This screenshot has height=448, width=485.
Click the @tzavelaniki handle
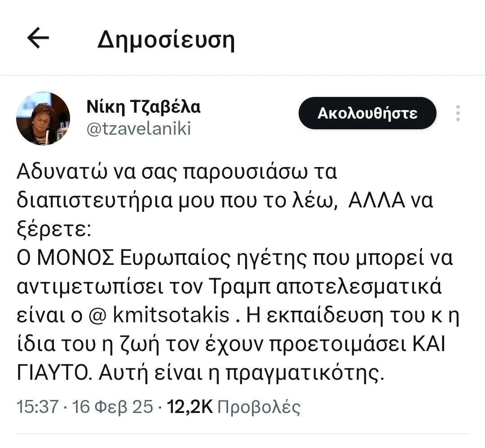point(138,129)
